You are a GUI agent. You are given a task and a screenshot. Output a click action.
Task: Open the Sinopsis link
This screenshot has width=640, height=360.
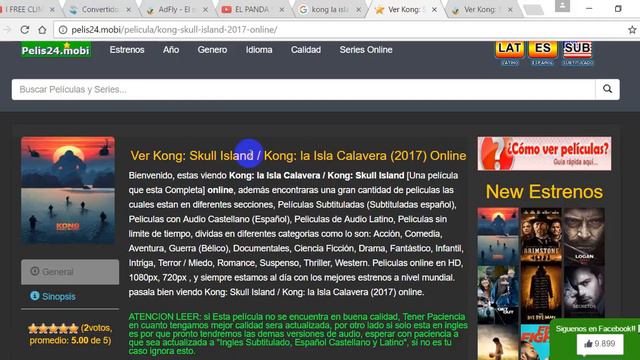59,296
